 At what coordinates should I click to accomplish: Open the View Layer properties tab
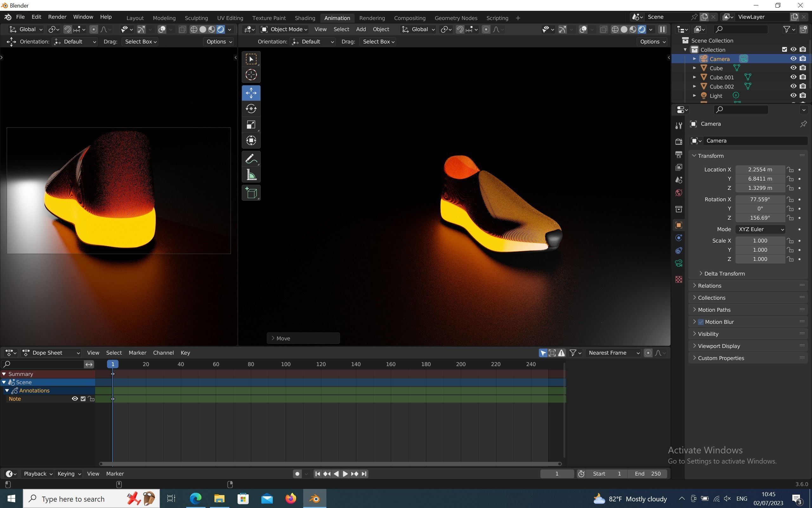pyautogui.click(x=678, y=167)
